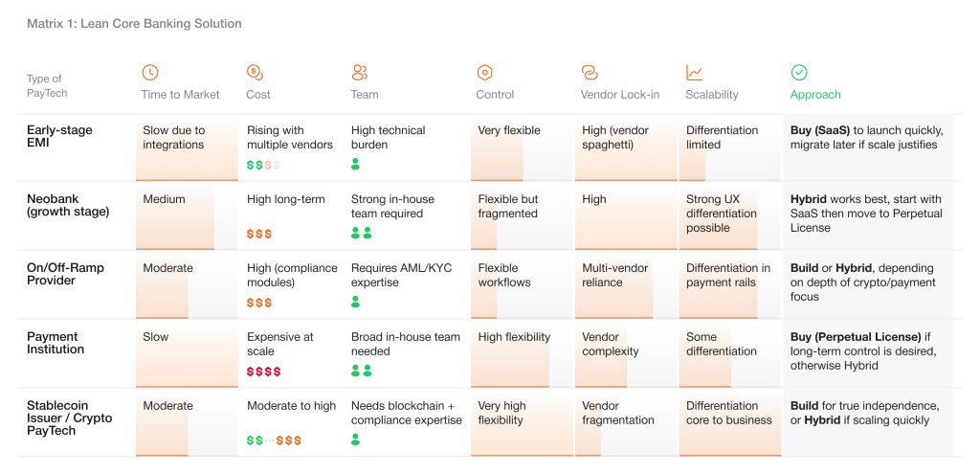Image resolution: width=980 pixels, height=474 pixels.
Task: Select the Approach column header label
Action: tap(815, 95)
